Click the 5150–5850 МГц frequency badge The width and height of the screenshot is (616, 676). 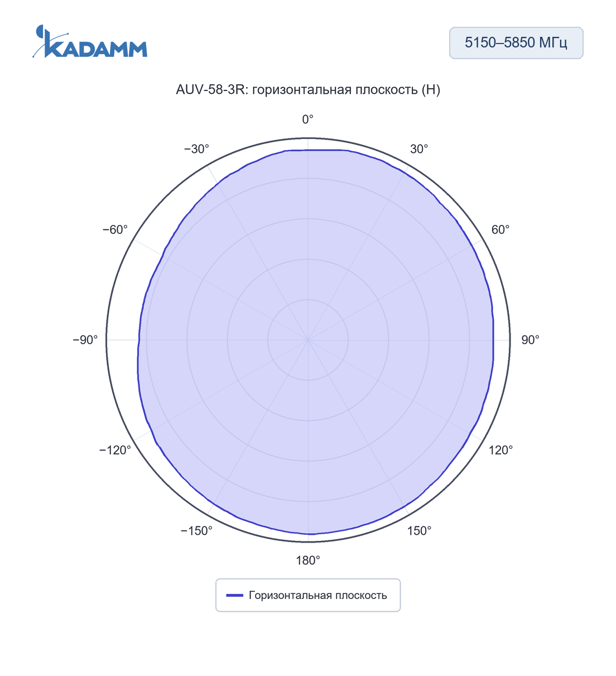pos(516,43)
